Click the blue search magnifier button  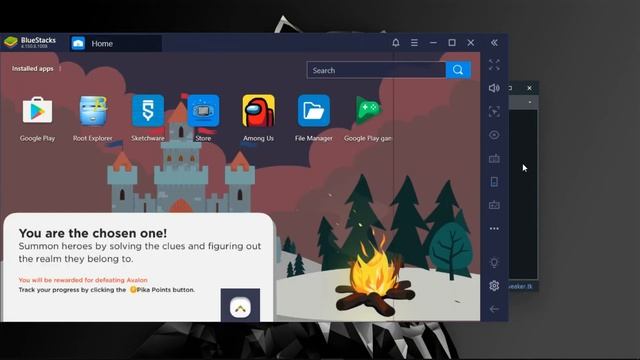[458, 70]
